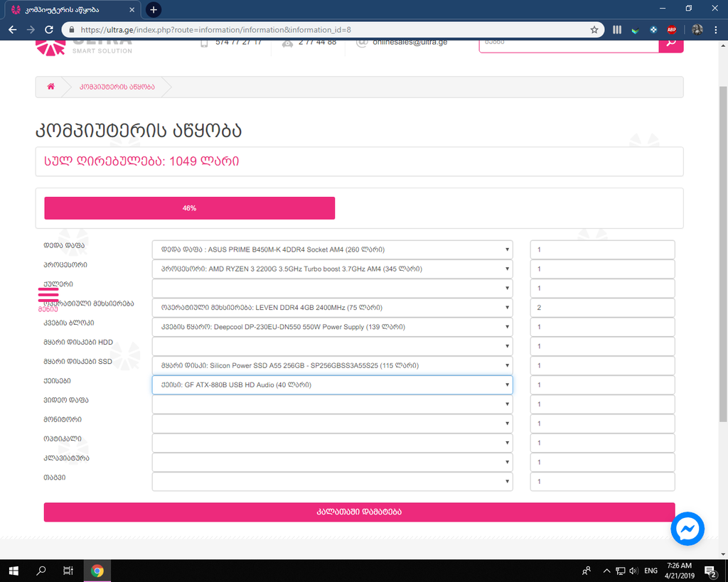Open the Messenger chat bubble
The width and height of the screenshot is (728, 582).
click(x=687, y=529)
